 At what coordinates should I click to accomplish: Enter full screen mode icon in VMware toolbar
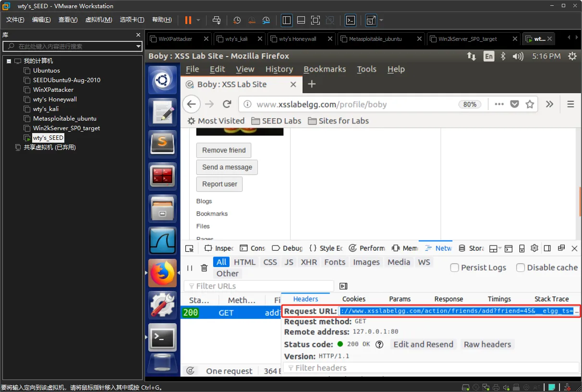315,20
